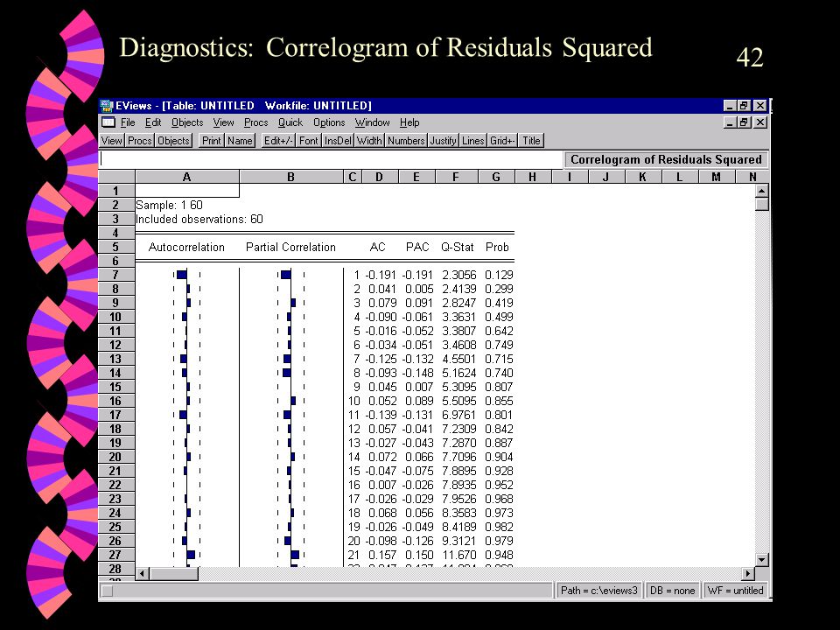Viewport: 840px width, 630px height.
Task: Open the Edit menu
Action: coord(153,122)
